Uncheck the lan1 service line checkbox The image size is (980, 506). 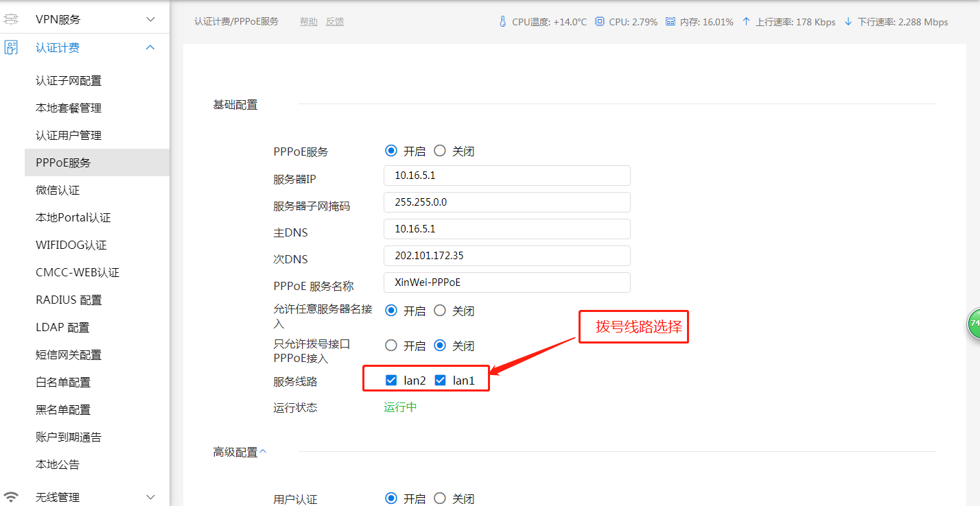point(441,380)
